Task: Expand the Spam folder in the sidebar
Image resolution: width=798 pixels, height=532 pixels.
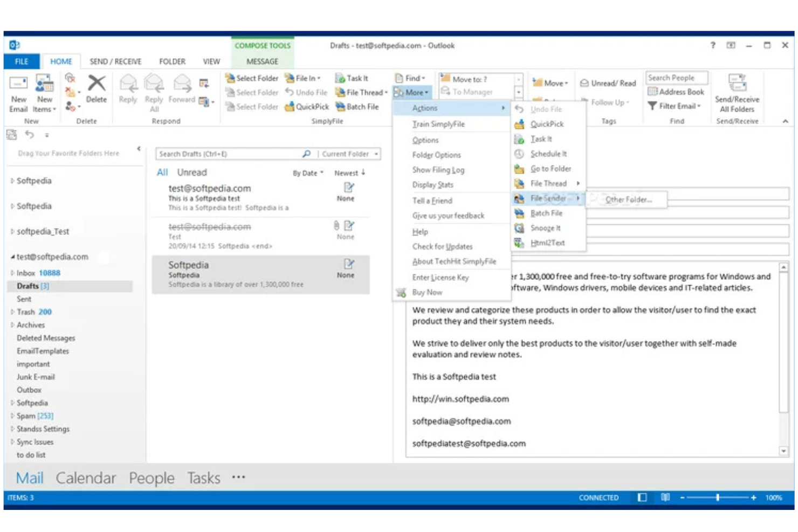Action: pos(12,416)
